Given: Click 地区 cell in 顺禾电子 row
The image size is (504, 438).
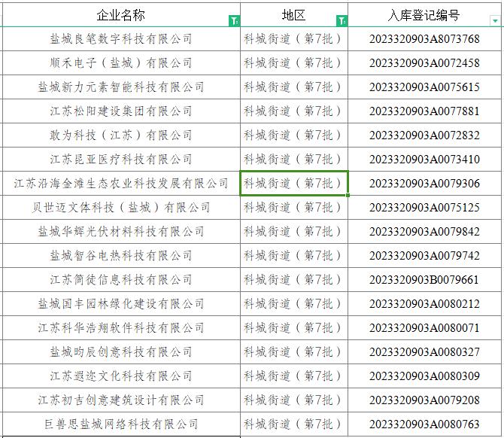Looking at the screenshot, I should tap(294, 63).
